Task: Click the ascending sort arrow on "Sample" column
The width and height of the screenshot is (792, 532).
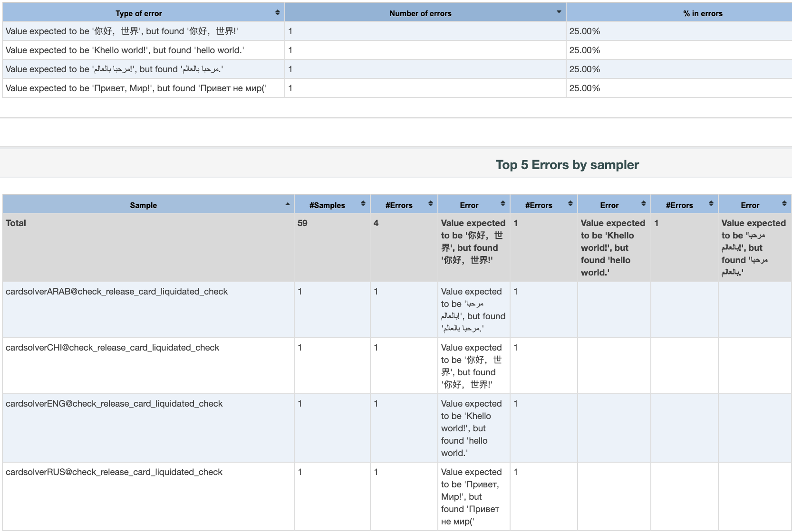Action: 288,204
